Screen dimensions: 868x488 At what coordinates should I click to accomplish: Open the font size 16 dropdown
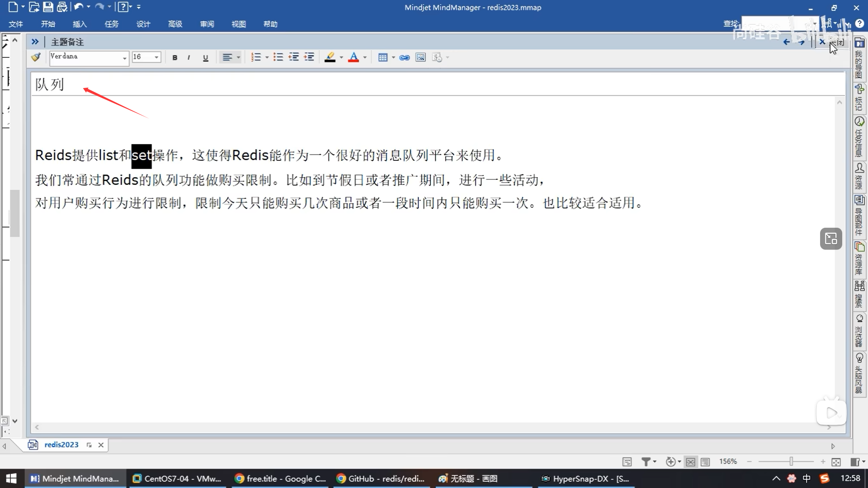pyautogui.click(x=156, y=57)
